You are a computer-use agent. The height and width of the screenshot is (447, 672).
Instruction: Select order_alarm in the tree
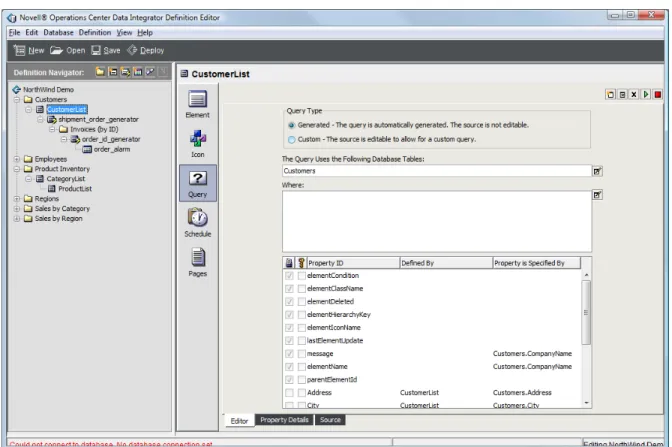[x=112, y=149]
